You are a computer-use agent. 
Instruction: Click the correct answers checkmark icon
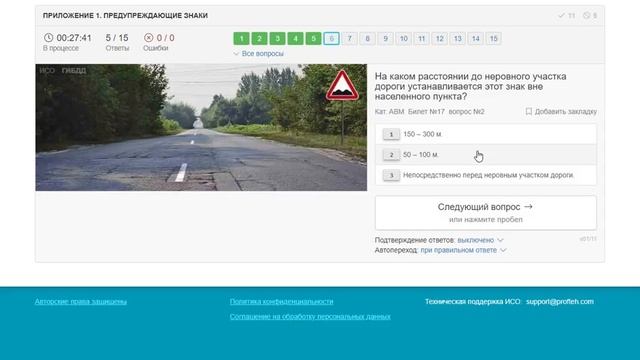point(561,16)
